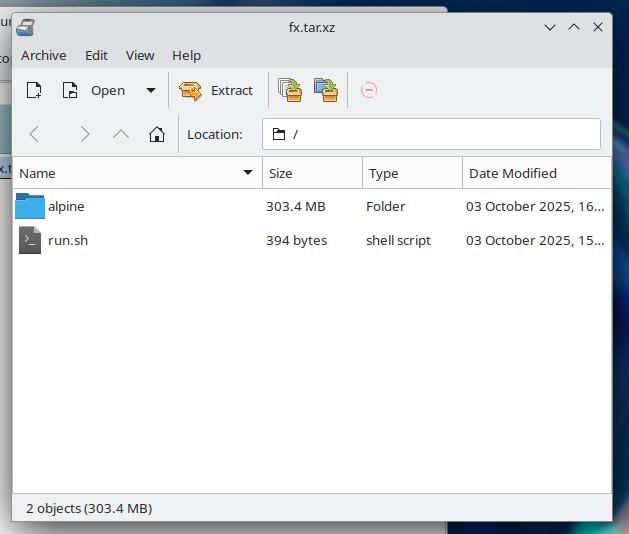Sort by the Name column header
Viewport: 629px width, 534px height.
130,173
